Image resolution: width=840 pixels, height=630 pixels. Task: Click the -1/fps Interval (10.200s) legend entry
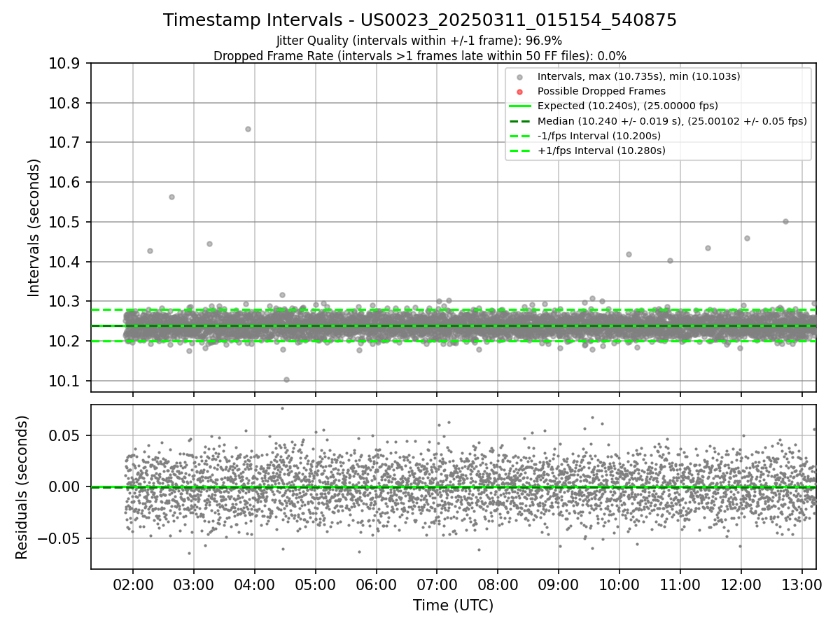coord(598,136)
